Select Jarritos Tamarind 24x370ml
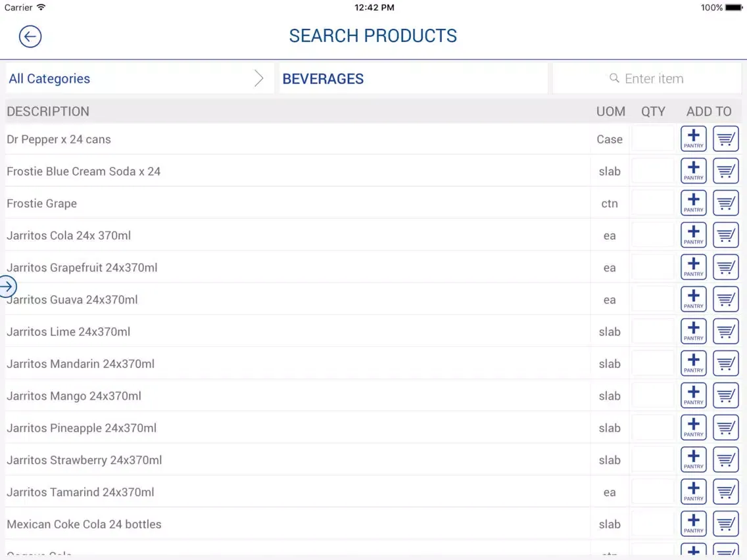The height and width of the screenshot is (560, 747). [80, 492]
